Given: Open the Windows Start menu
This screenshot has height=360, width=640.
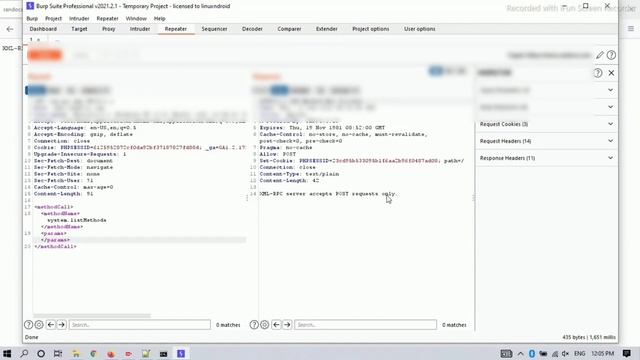Looking at the screenshot, I should 7,353.
